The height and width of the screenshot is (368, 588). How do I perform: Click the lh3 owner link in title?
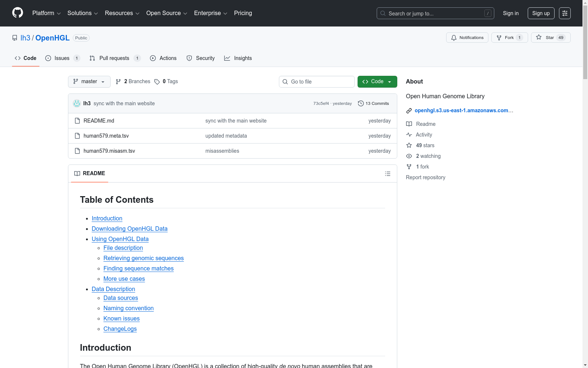[x=25, y=38]
